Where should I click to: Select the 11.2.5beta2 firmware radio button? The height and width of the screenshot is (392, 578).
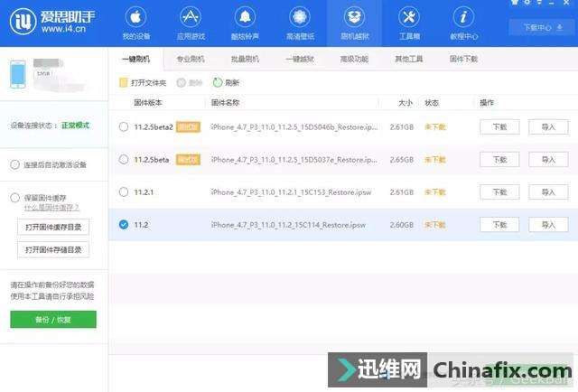point(124,126)
